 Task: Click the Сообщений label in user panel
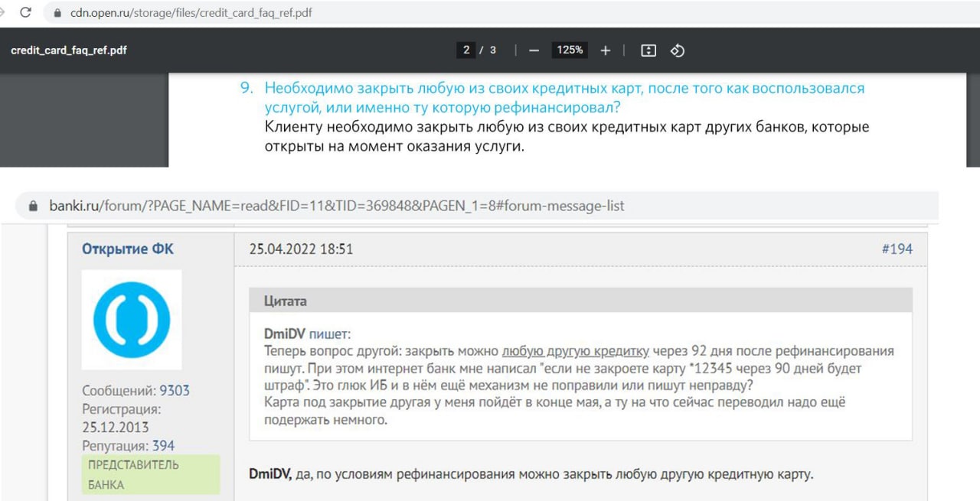pos(119,390)
